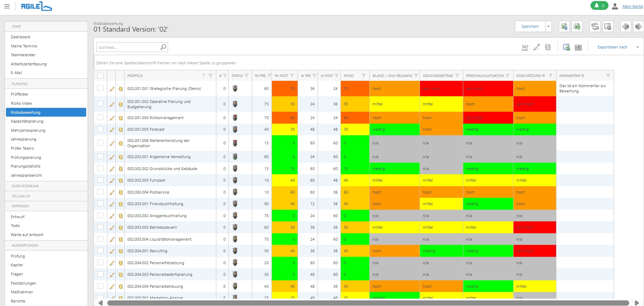Check the 002.003.002 Anlagenbuchhaltung row checkbox
This screenshot has height=306, width=644.
[101, 215]
